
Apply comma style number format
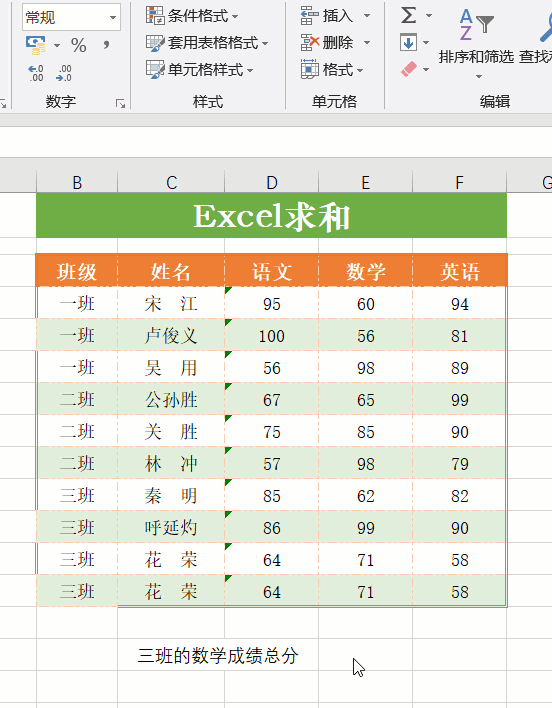pos(106,45)
